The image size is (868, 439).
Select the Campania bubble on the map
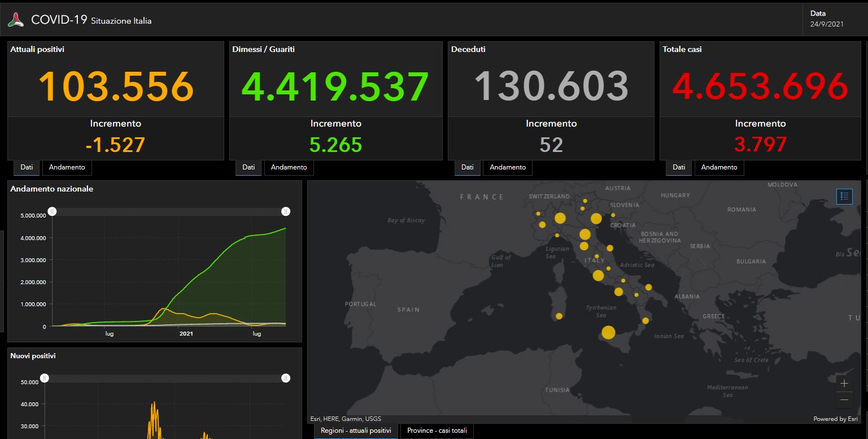pos(618,292)
